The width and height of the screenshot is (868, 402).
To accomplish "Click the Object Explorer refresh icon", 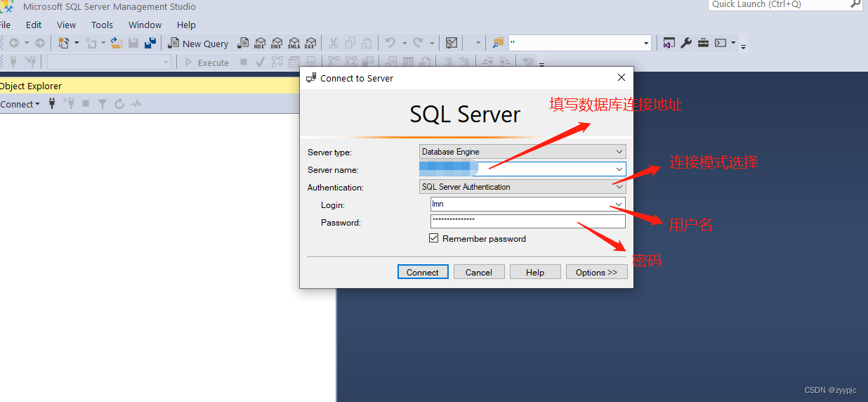I will coord(119,103).
